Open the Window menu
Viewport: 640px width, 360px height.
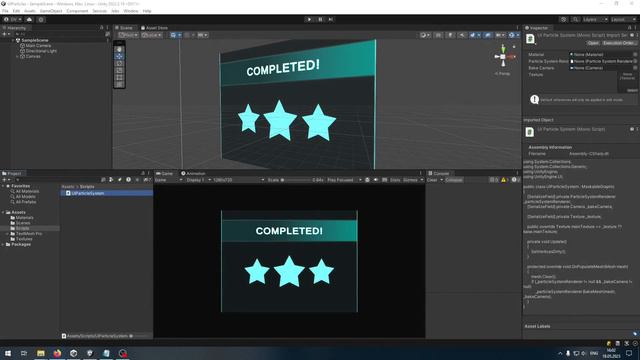point(131,11)
